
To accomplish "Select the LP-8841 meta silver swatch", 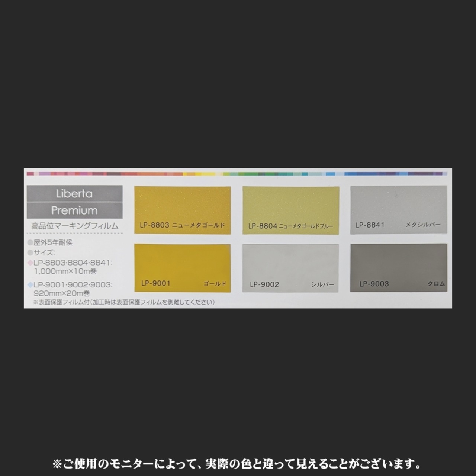I will [398, 210].
